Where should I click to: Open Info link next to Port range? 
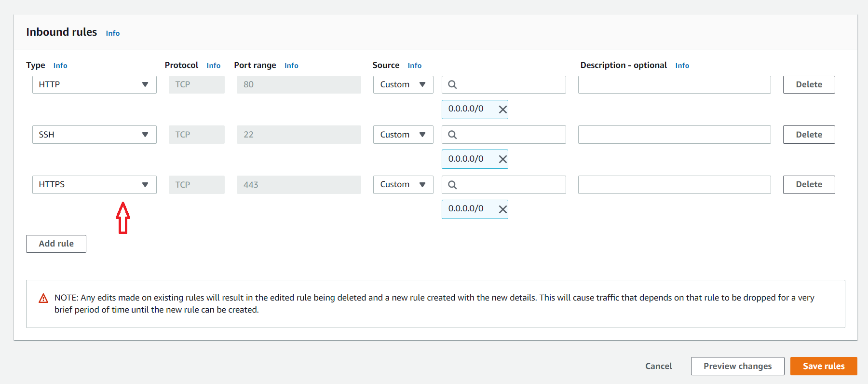tap(291, 66)
